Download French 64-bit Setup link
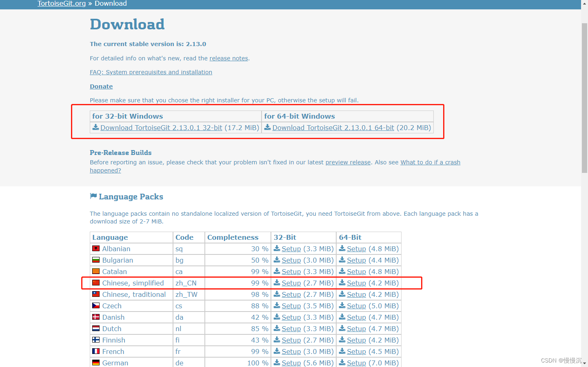Screen dimensions: 588x367 pyautogui.click(x=356, y=352)
